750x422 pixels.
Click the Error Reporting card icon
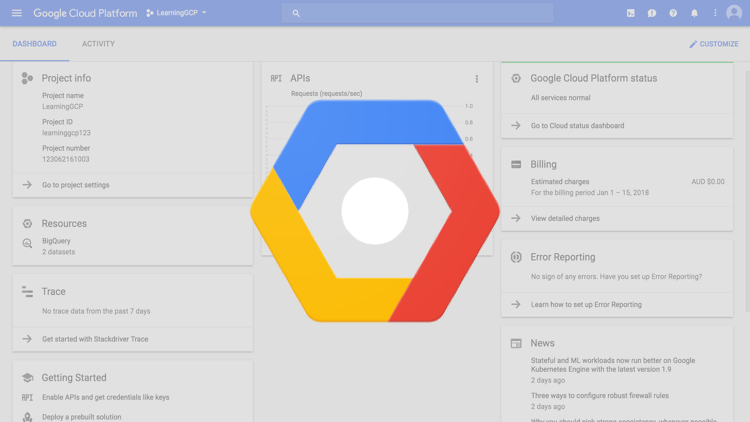coord(516,257)
